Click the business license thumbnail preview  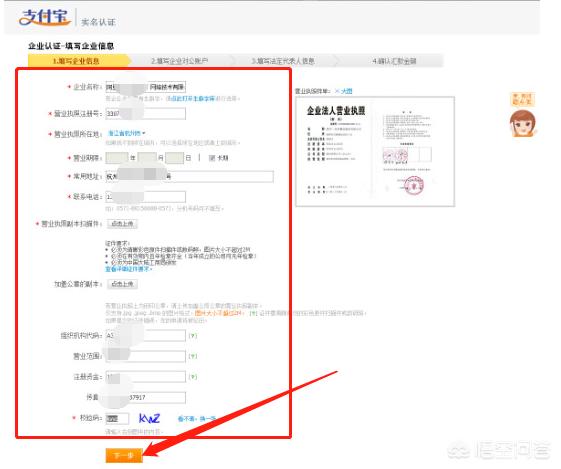pos(375,151)
